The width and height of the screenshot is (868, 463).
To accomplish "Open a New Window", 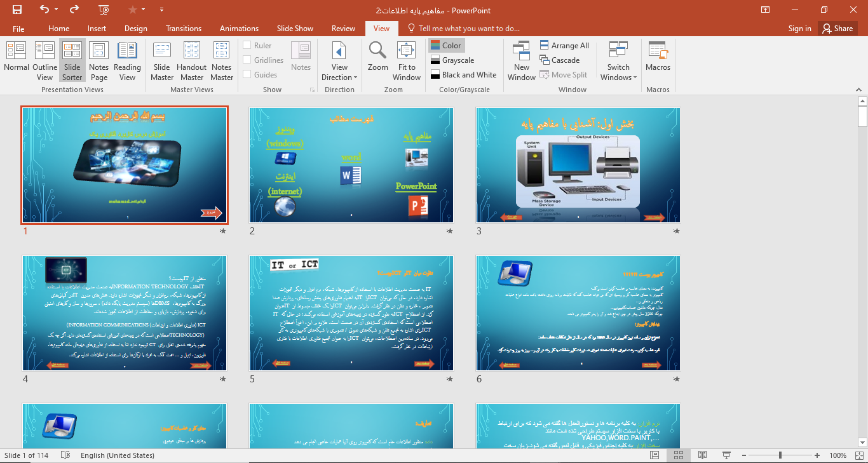I will pos(521,60).
